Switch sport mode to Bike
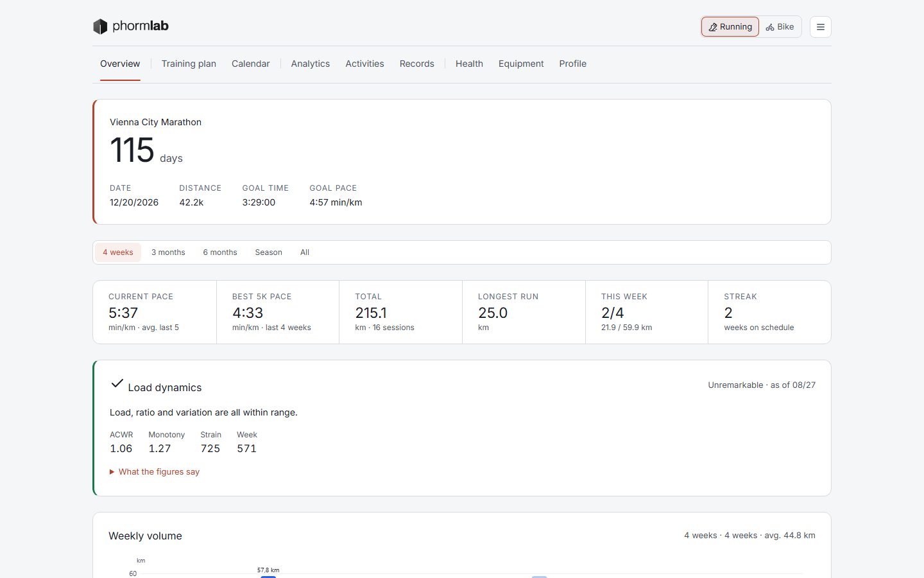Viewport: 924px width, 578px height. (780, 27)
